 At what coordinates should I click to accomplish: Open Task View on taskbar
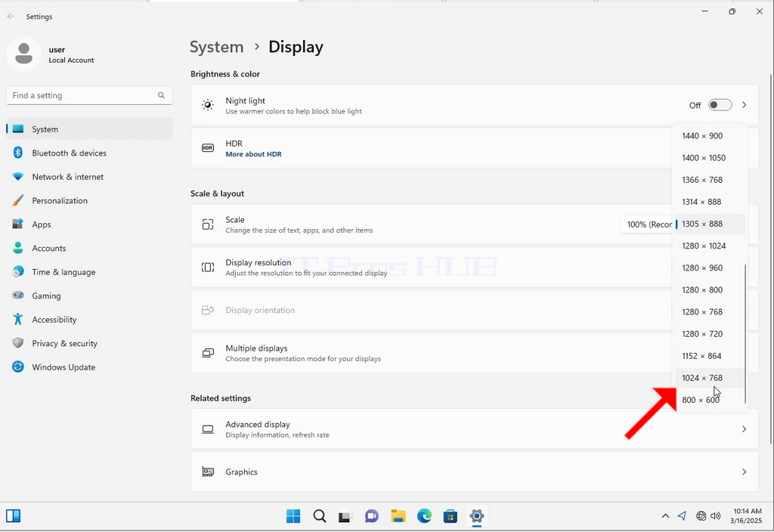[x=345, y=516]
